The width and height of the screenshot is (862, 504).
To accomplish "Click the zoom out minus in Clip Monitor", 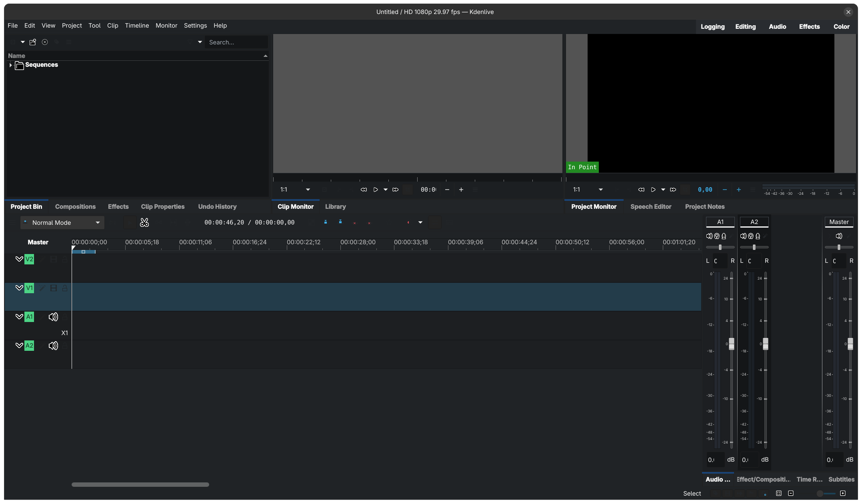I will tap(447, 190).
